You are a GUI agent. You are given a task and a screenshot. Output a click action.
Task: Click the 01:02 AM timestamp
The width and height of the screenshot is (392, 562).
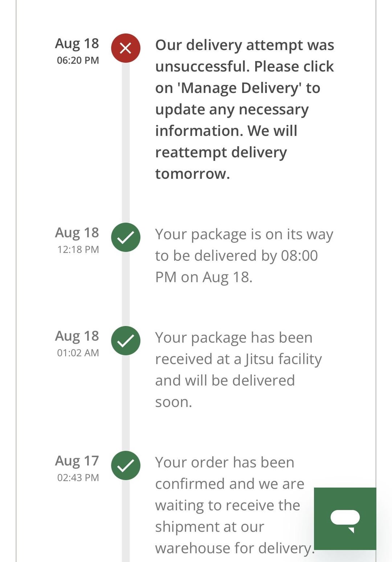click(x=78, y=353)
